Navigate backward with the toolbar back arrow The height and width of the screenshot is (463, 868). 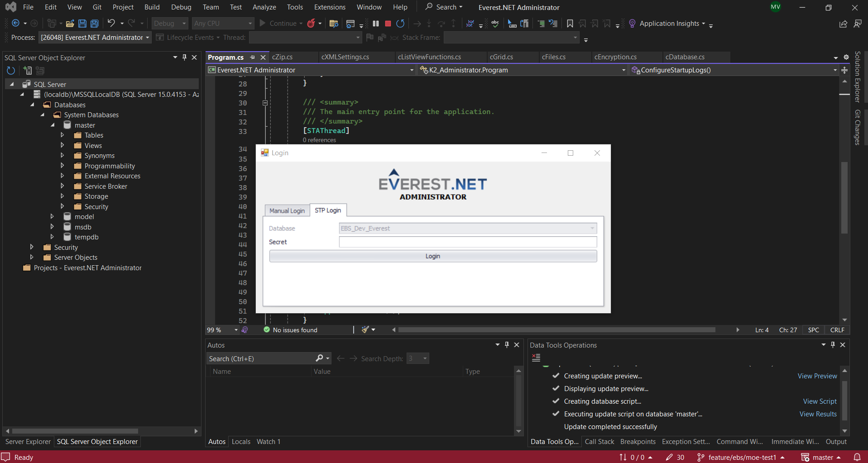[x=15, y=23]
